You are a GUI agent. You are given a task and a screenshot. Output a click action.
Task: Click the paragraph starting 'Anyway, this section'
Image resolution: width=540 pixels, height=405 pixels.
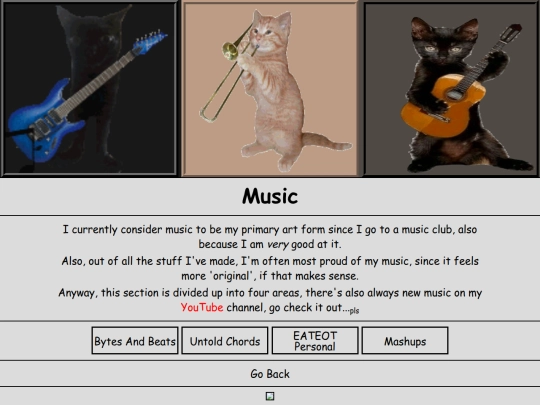tap(270, 300)
